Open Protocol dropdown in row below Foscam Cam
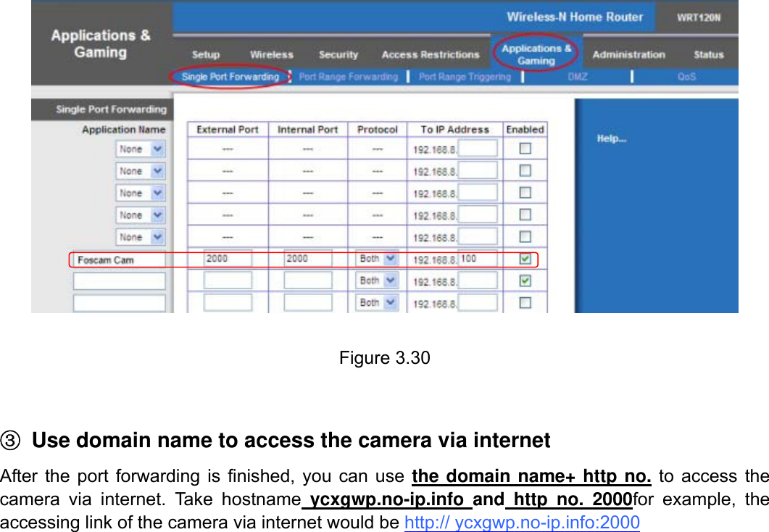The width and height of the screenshot is (769, 532). [x=377, y=280]
